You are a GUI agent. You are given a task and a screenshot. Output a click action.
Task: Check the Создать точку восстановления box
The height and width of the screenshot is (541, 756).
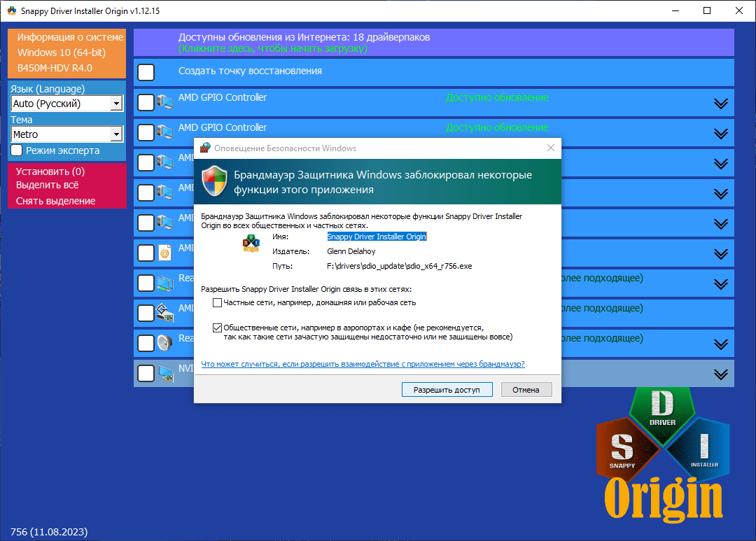pos(146,72)
